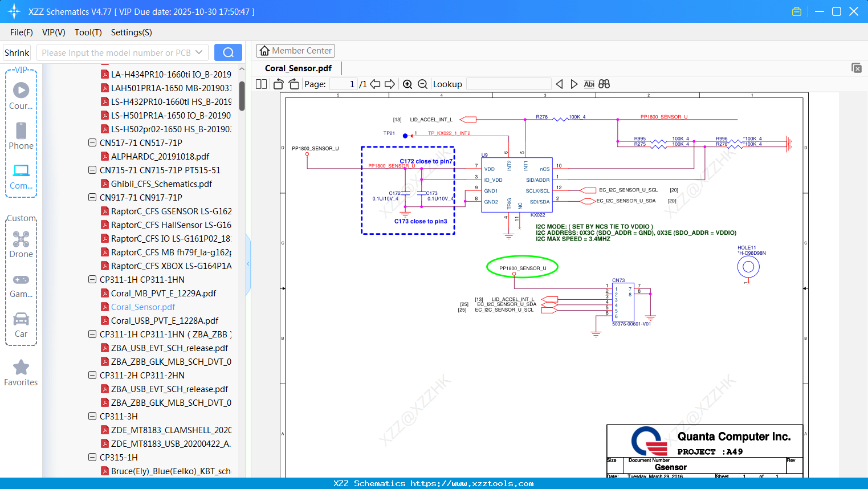Toggle the Abi whole-word match icon
This screenshot has width=868, height=489.
[x=589, y=84]
